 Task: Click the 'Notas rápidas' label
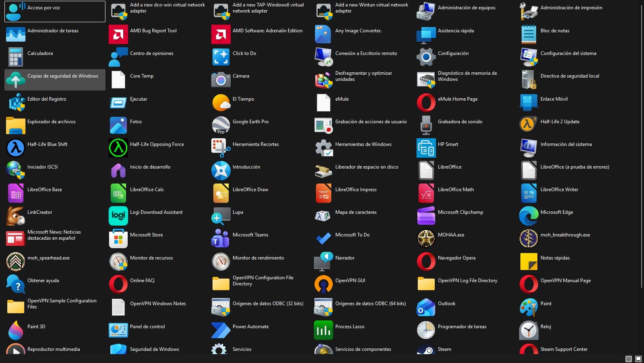pyautogui.click(x=555, y=258)
